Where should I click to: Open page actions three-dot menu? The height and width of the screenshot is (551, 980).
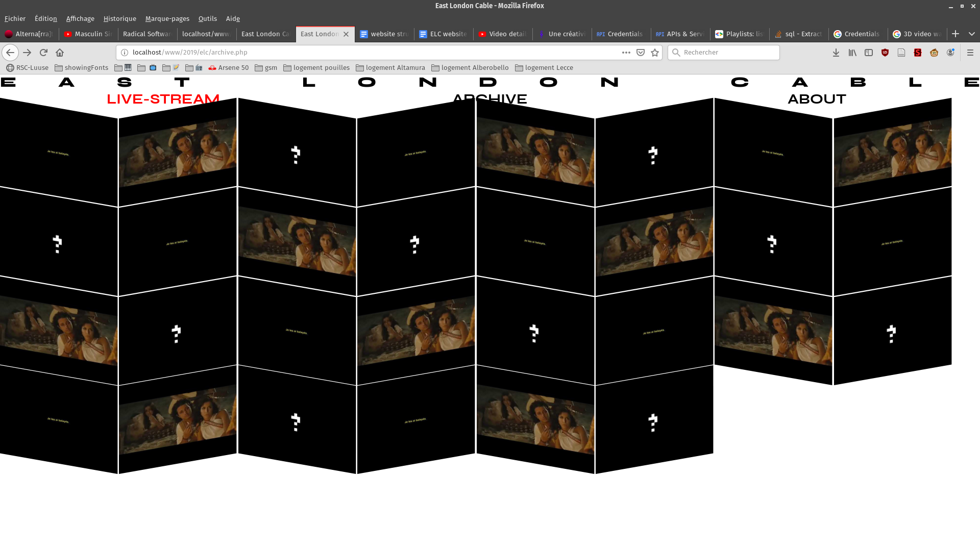(626, 53)
